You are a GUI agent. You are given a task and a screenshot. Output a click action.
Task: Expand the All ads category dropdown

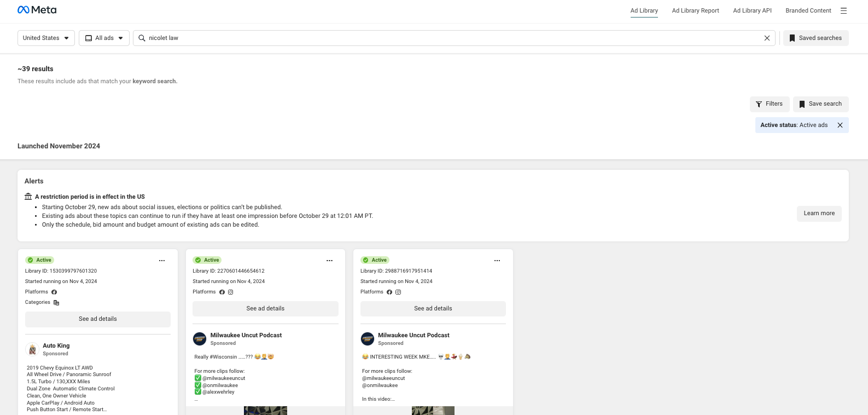104,38
